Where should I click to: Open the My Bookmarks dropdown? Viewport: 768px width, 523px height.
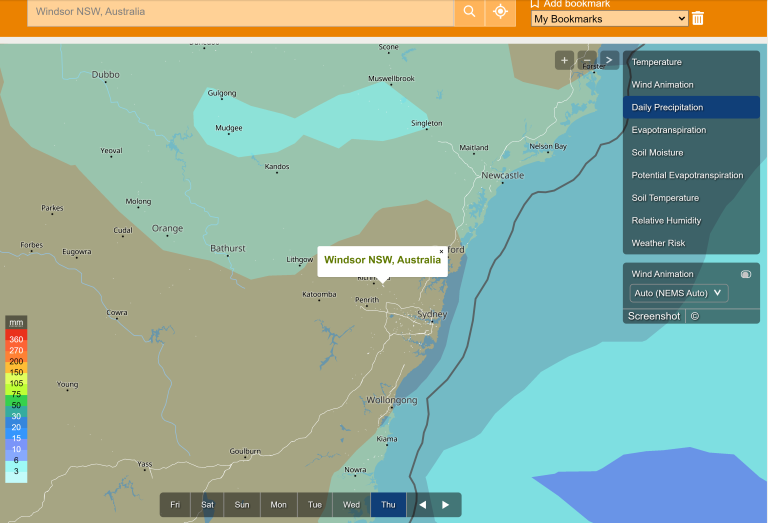(609, 19)
